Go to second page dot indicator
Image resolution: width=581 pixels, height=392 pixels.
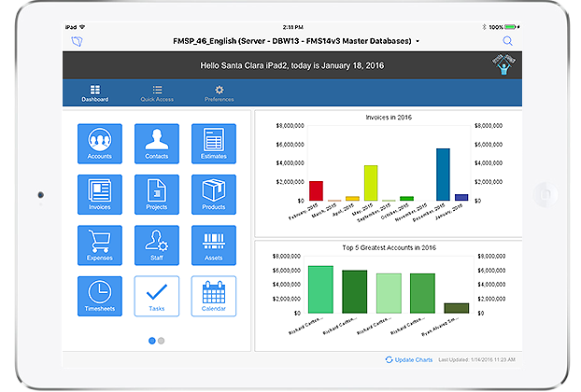click(162, 341)
